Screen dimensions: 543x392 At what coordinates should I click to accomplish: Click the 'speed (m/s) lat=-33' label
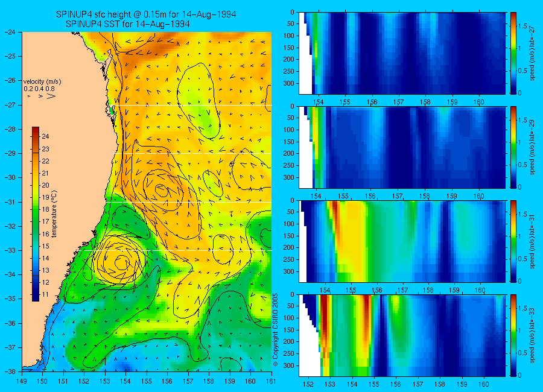532,335
